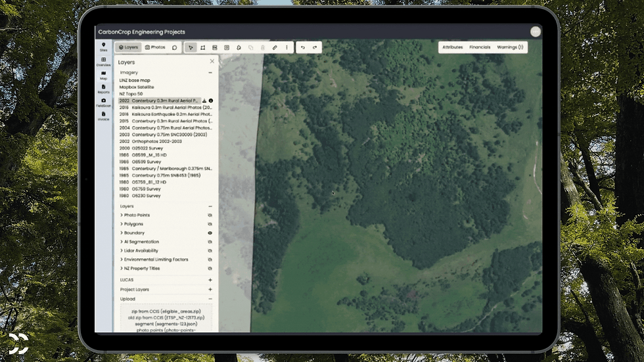Open the Photos tab in toolbar
This screenshot has height=362, width=644.
(x=155, y=47)
